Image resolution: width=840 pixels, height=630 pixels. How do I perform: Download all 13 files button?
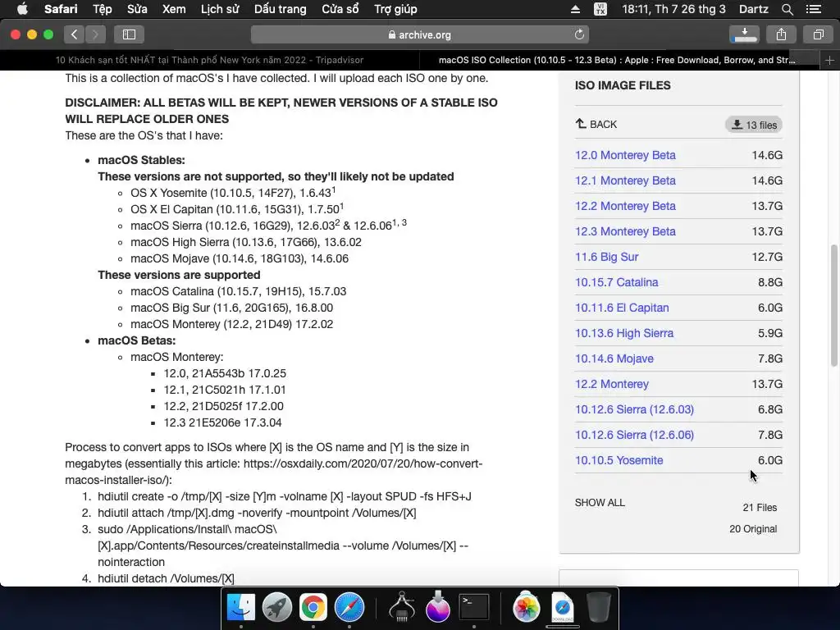(754, 125)
